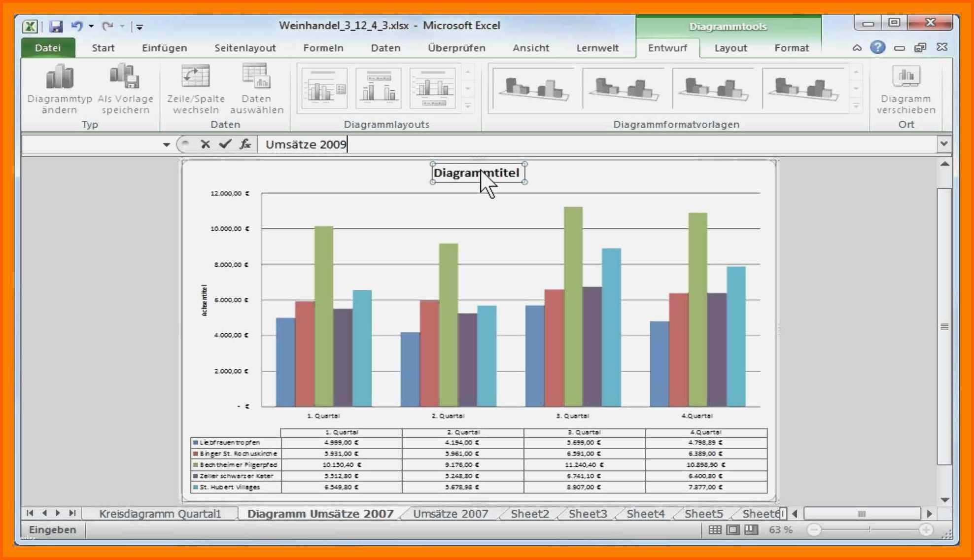Viewport: 974px width, 560px height.
Task: Click the zoom in plus on slider
Action: point(926,530)
